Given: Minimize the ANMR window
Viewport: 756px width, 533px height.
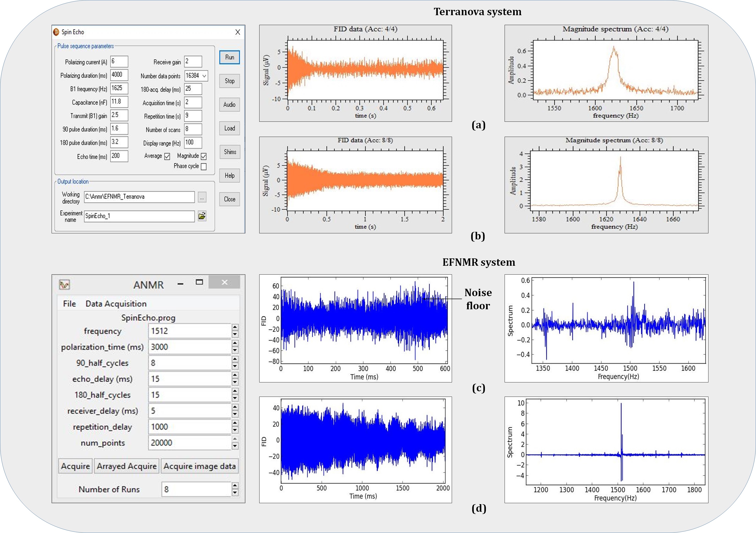Looking at the screenshot, I should [x=180, y=284].
